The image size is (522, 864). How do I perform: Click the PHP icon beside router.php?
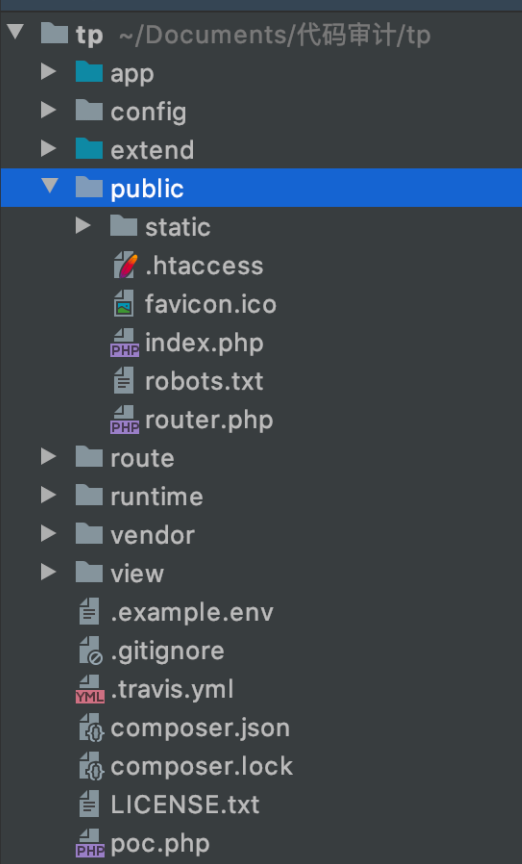(x=125, y=420)
